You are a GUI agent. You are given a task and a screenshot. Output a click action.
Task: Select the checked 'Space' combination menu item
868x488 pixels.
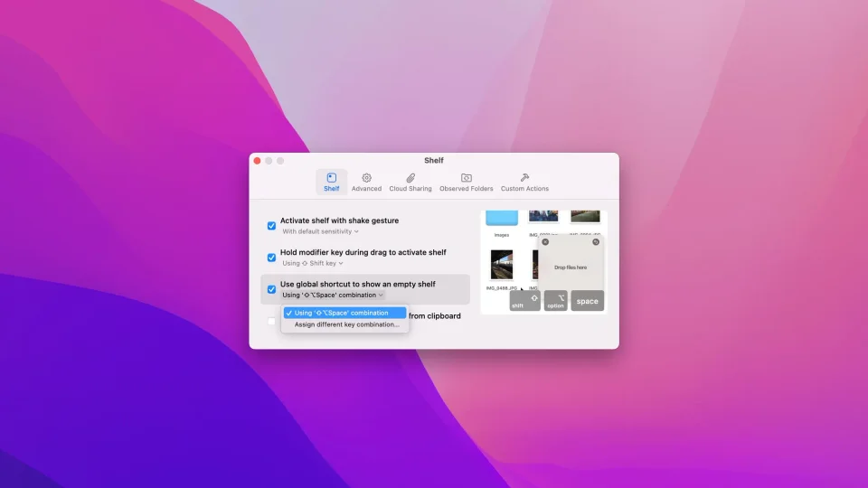344,313
